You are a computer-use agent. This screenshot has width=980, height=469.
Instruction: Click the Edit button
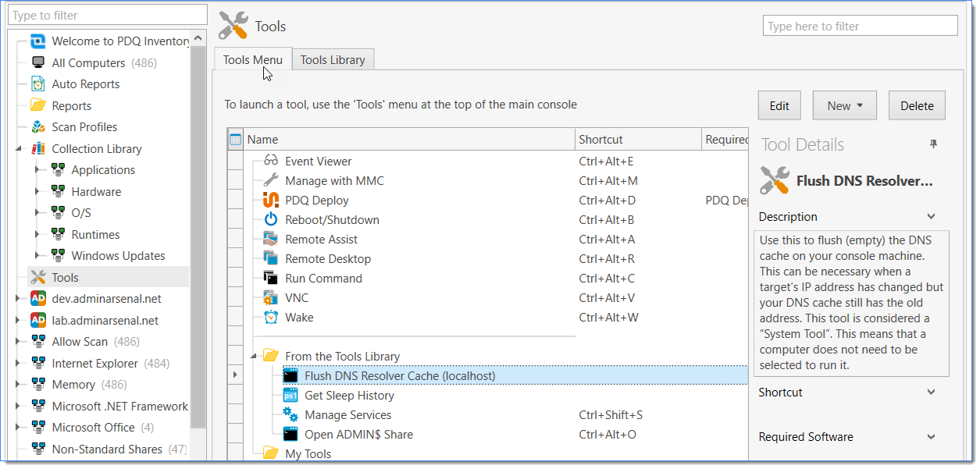(x=779, y=106)
